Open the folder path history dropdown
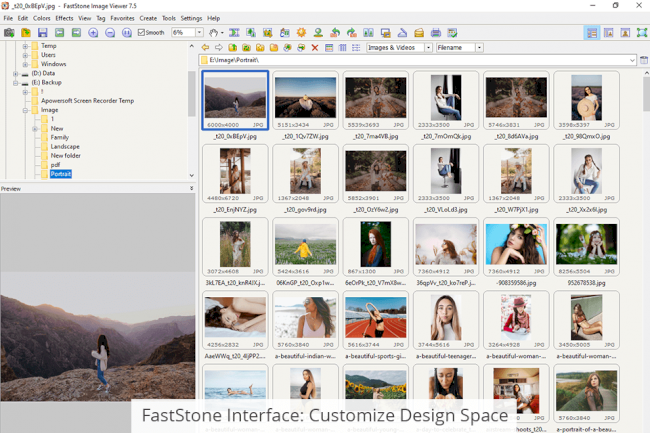This screenshot has width=650, height=433. [x=632, y=60]
